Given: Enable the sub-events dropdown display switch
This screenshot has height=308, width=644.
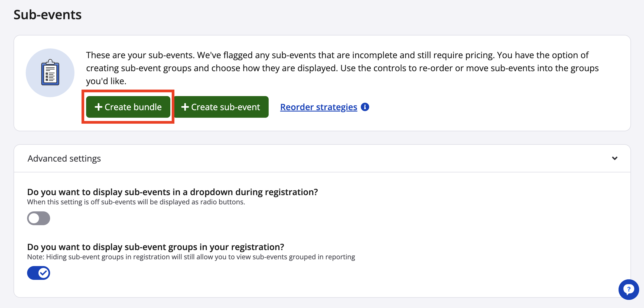Looking at the screenshot, I should click(38, 218).
